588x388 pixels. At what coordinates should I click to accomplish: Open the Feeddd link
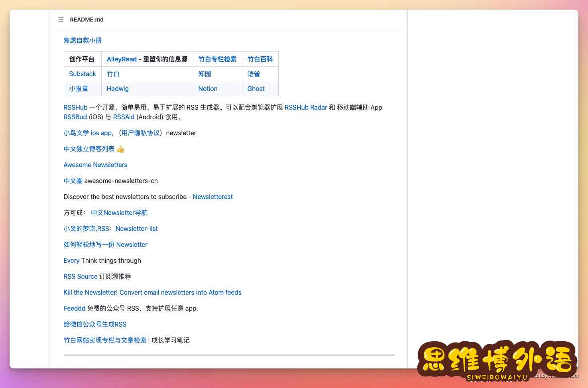pos(75,308)
